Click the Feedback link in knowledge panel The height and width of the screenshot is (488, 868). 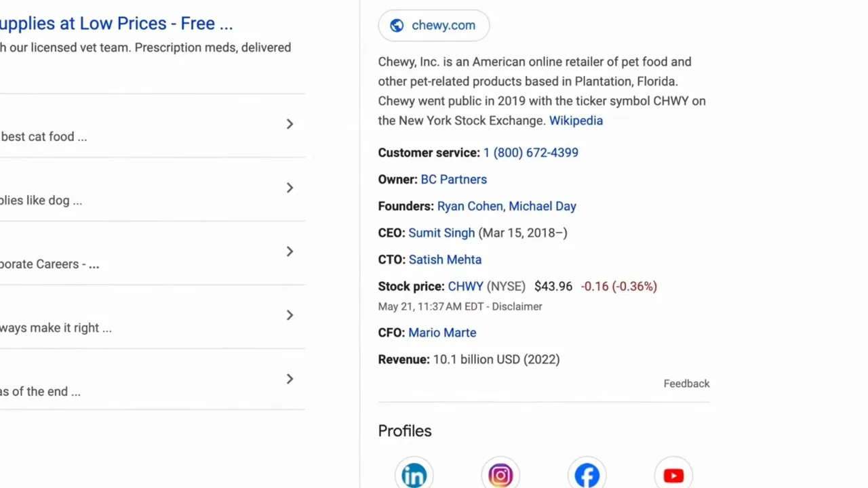686,384
